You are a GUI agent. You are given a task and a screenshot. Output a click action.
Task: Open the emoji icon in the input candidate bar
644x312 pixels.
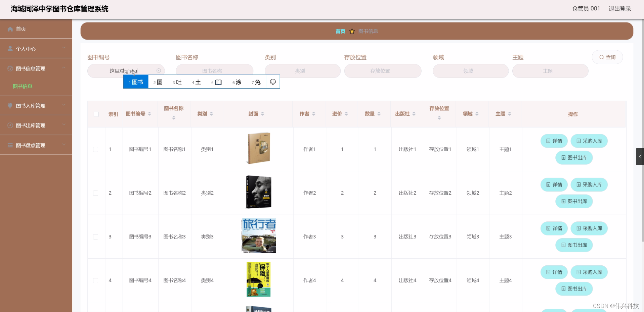pyautogui.click(x=273, y=82)
